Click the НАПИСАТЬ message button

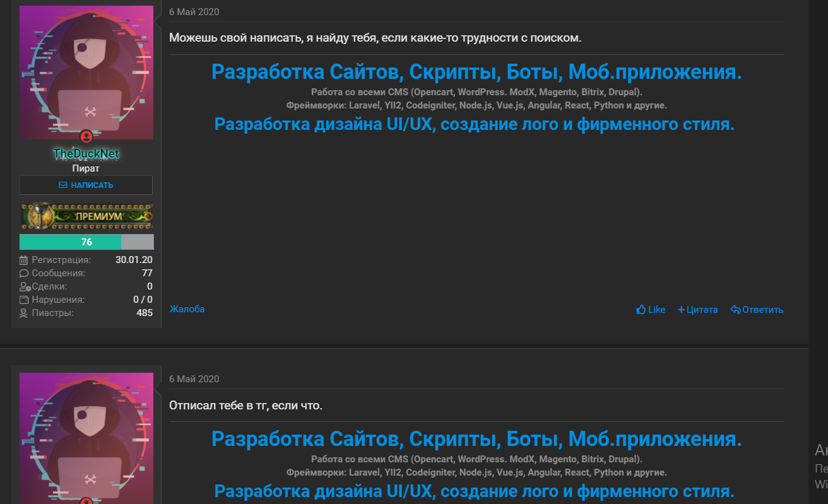tap(86, 185)
